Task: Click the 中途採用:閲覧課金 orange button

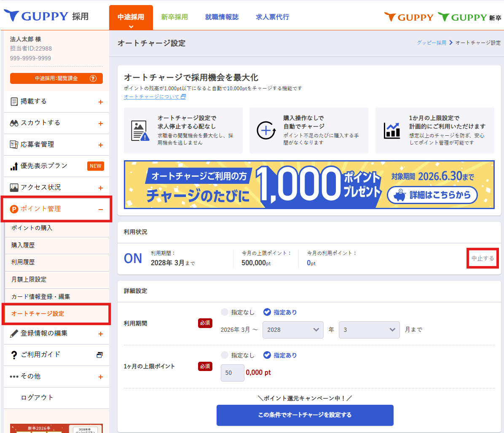Action: point(56,78)
